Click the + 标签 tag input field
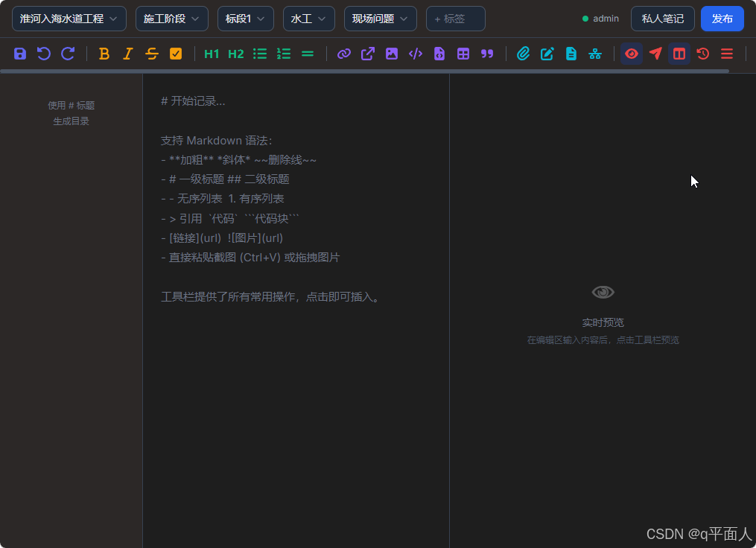The image size is (756, 548). pyautogui.click(x=456, y=19)
